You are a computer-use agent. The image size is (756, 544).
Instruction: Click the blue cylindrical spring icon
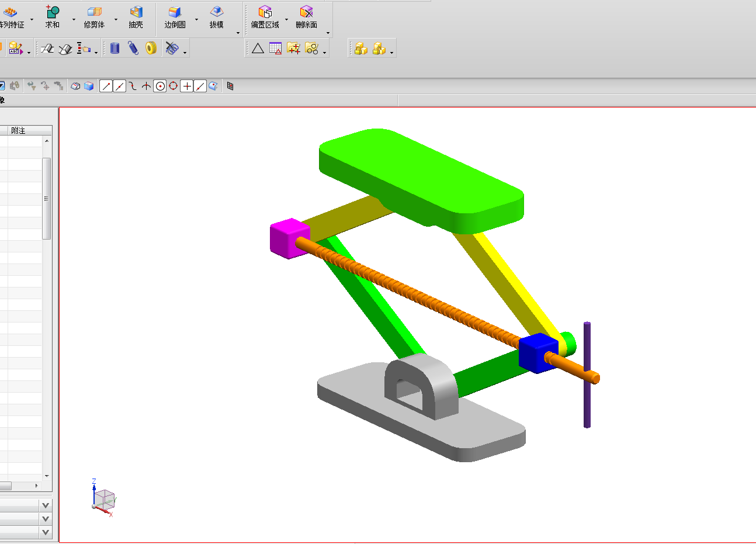pyautogui.click(x=115, y=48)
